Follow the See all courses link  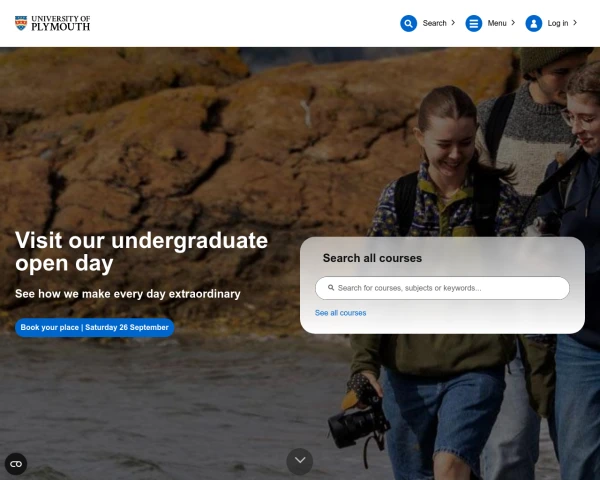(340, 313)
